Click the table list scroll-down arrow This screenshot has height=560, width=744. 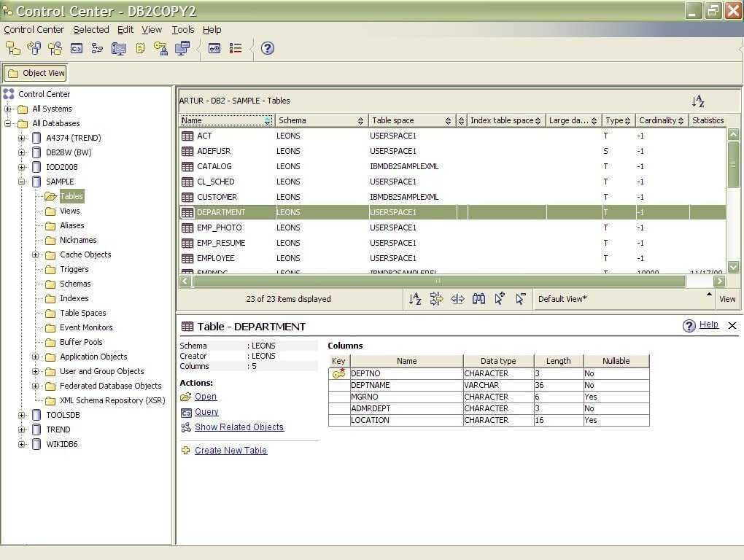[733, 268]
